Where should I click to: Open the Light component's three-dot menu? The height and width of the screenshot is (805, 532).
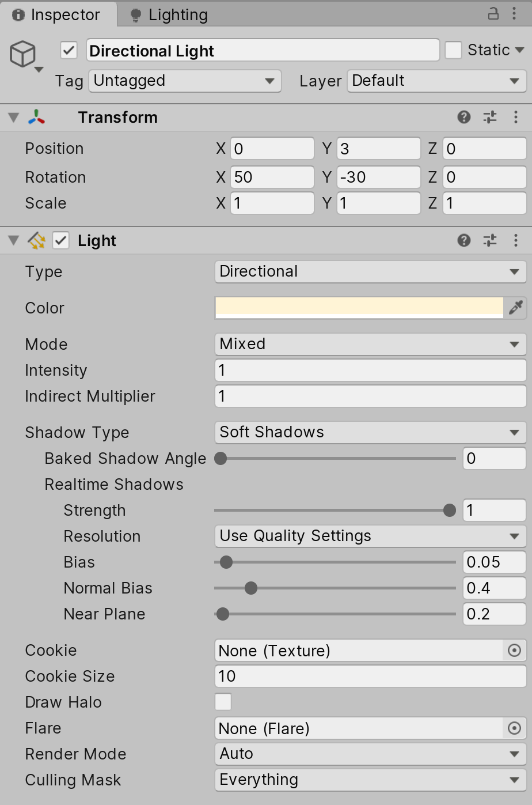pyautogui.click(x=515, y=240)
